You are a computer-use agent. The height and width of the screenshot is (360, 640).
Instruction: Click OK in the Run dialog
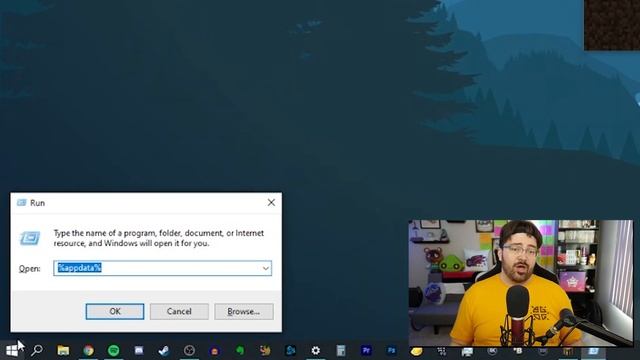115,311
